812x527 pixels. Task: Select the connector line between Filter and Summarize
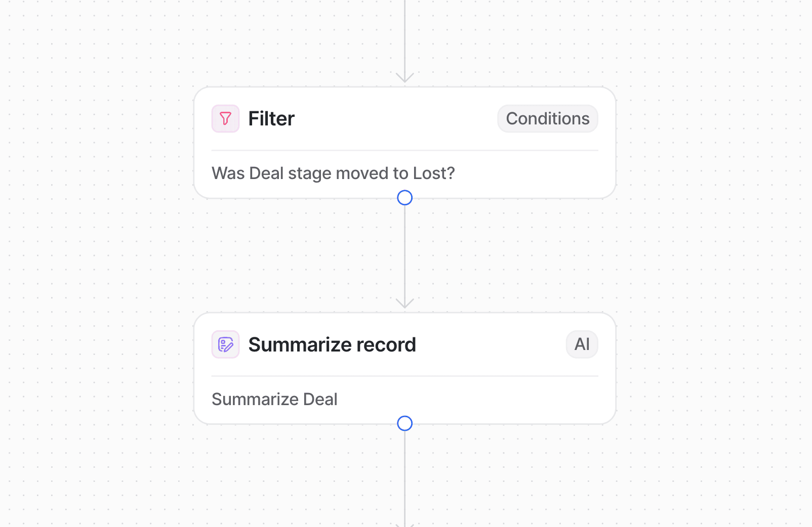[405, 253]
